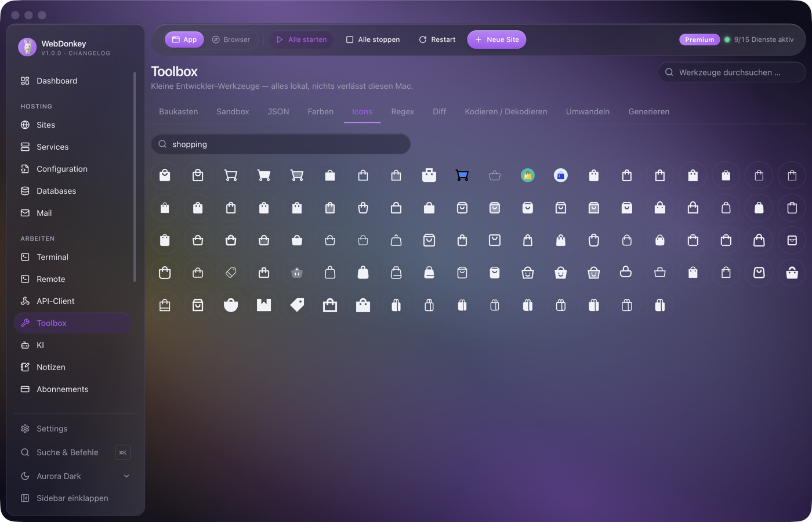The width and height of the screenshot is (812, 522).
Task: Select the solid smiling shopping bag icon
Action: (x=561, y=273)
